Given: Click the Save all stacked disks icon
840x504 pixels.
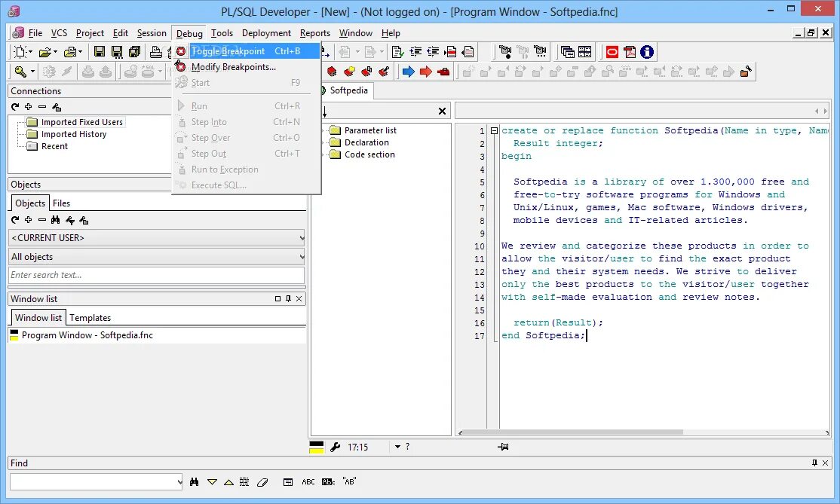Looking at the screenshot, I should 134,51.
